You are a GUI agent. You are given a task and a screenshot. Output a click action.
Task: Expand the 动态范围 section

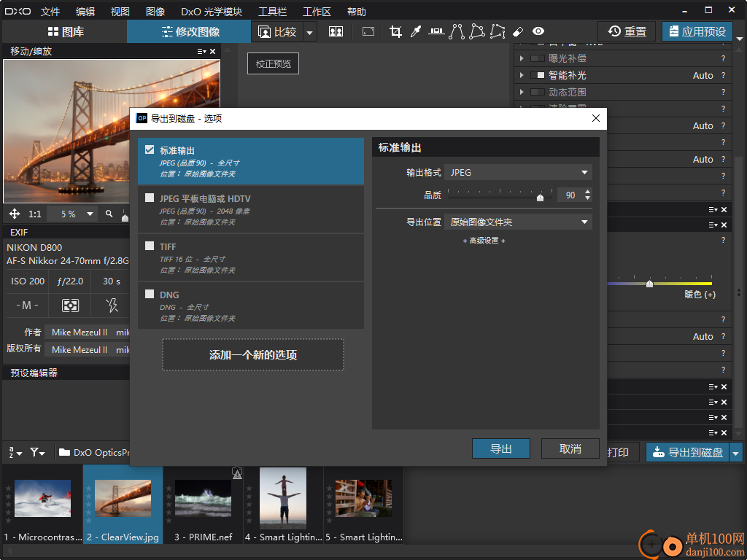[x=522, y=92]
